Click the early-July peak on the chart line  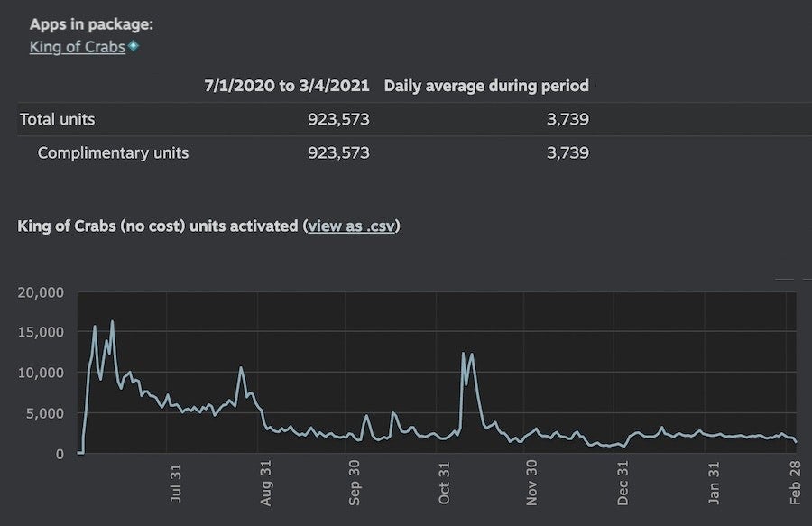coord(112,321)
